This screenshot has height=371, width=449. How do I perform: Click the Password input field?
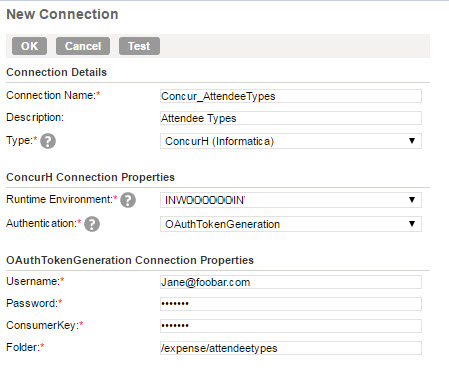(x=291, y=304)
